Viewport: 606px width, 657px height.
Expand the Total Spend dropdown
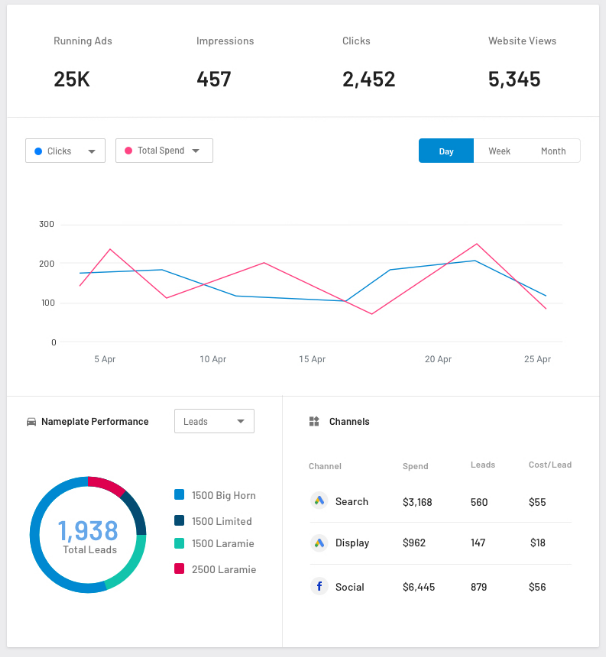(x=164, y=151)
